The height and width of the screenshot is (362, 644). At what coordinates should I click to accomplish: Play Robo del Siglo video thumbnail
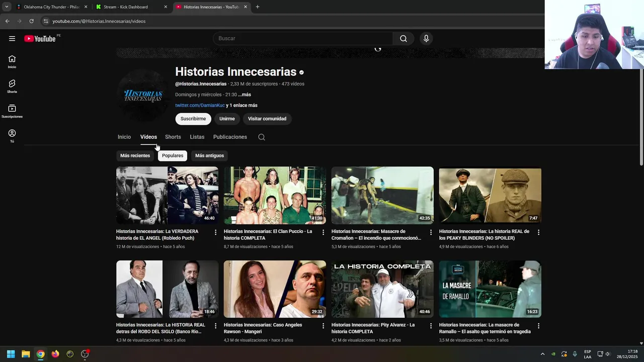point(167,289)
